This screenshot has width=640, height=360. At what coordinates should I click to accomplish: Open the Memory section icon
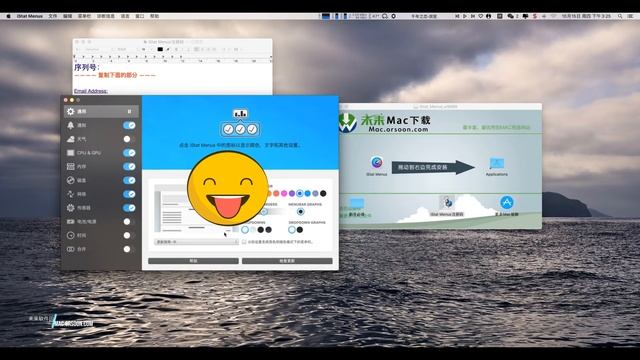[71, 167]
